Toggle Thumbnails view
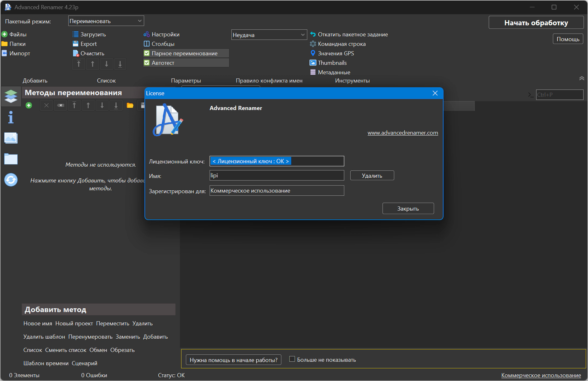The width and height of the screenshot is (588, 381). 328,63
